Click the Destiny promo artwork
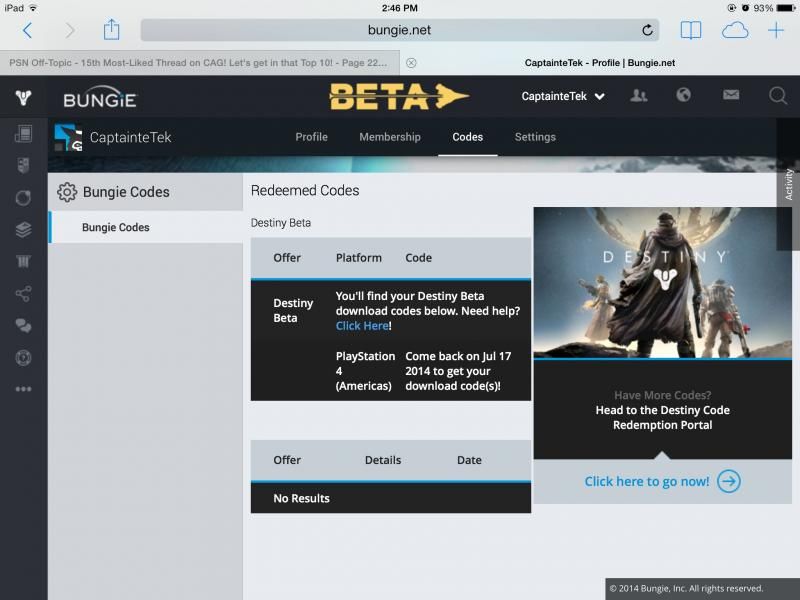Screen dimensions: 800x600 tap(662, 282)
